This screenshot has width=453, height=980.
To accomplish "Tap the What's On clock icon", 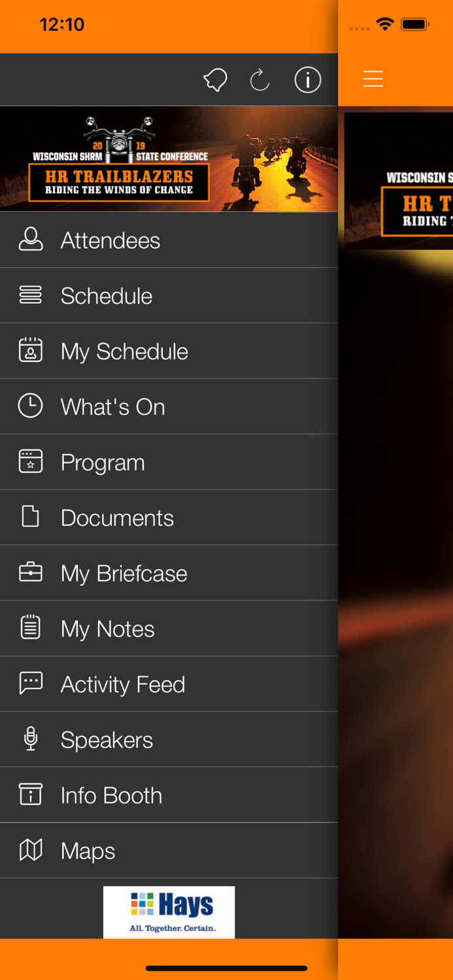I will (x=31, y=406).
